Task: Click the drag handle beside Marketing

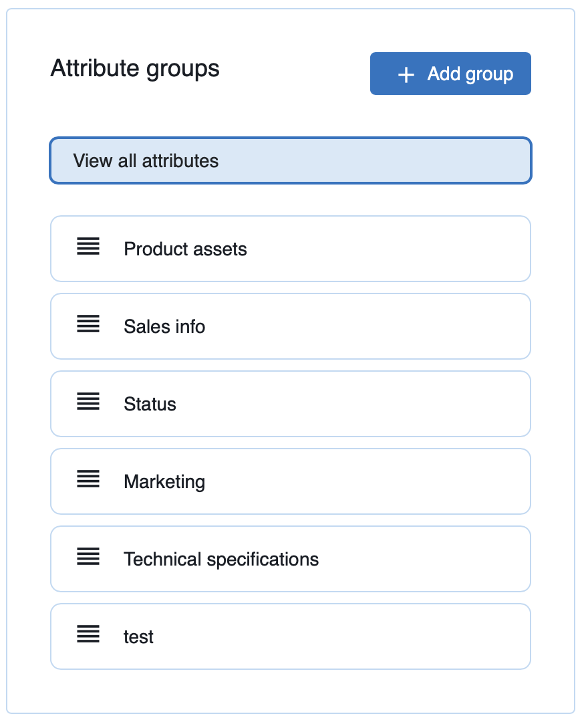Action: [88, 479]
